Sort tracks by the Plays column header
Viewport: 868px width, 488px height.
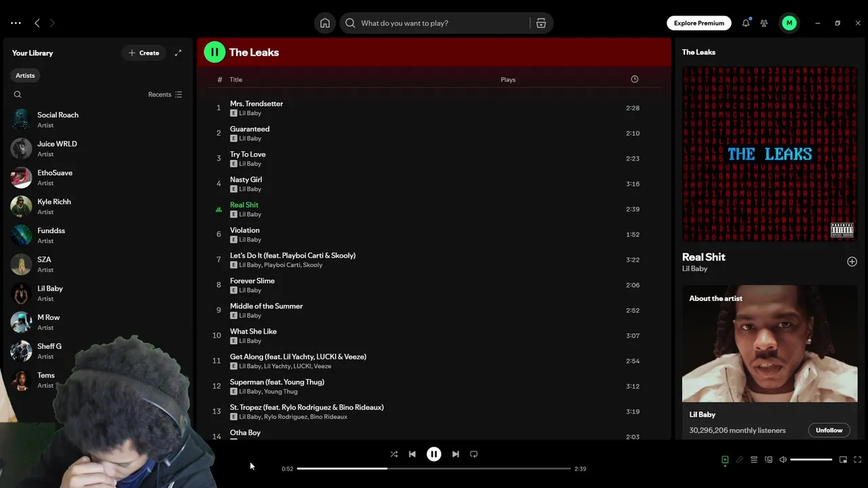508,80
